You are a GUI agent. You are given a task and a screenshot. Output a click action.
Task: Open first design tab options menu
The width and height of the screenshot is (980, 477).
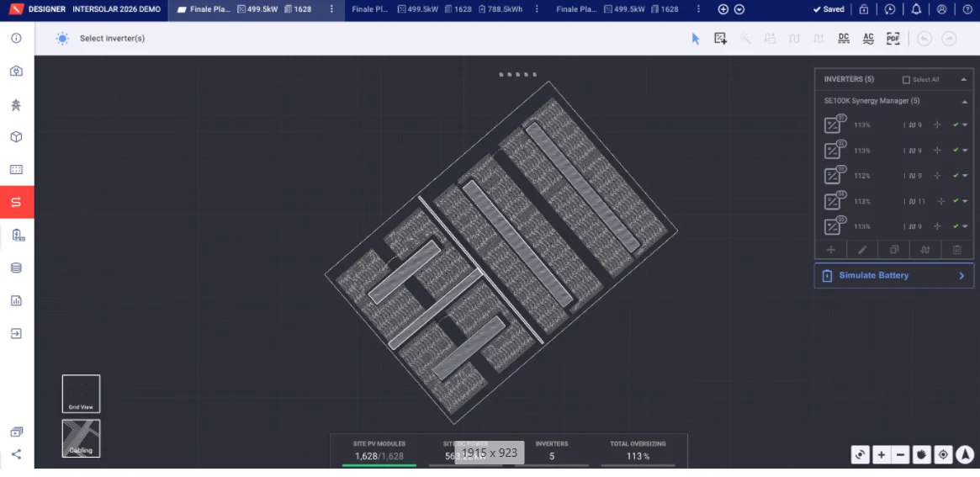point(332,9)
